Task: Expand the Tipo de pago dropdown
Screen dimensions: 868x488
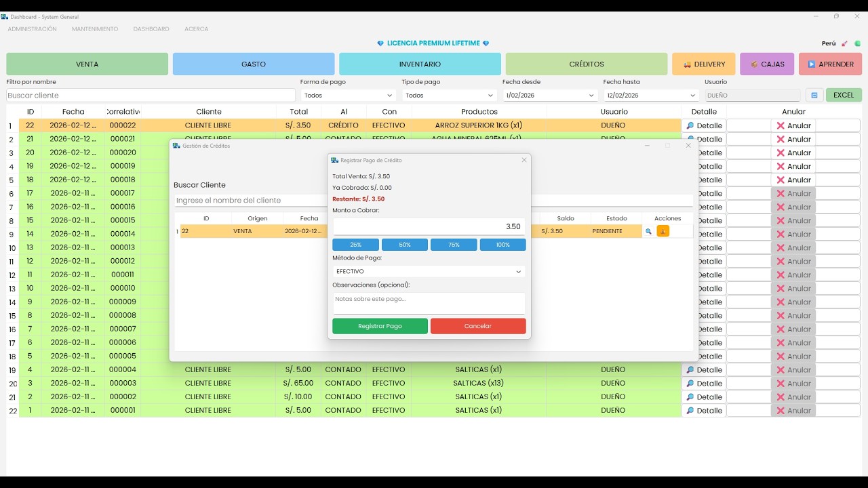Action: 449,96
